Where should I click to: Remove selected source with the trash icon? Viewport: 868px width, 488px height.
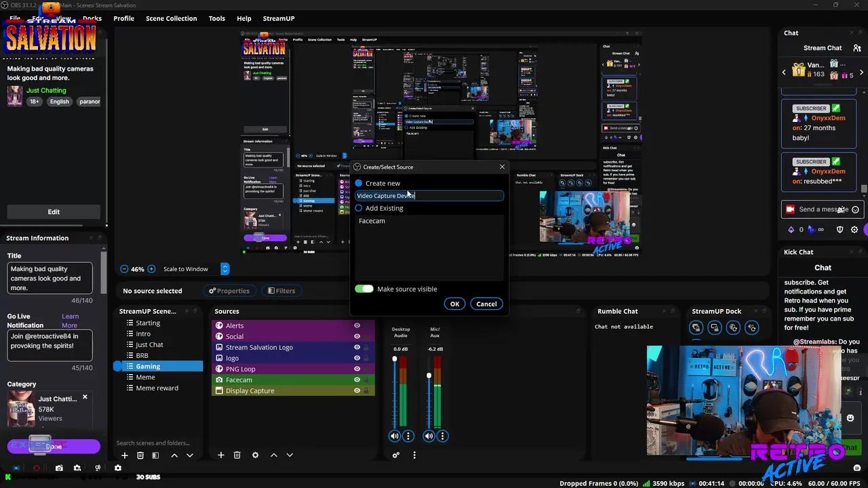coord(237,455)
